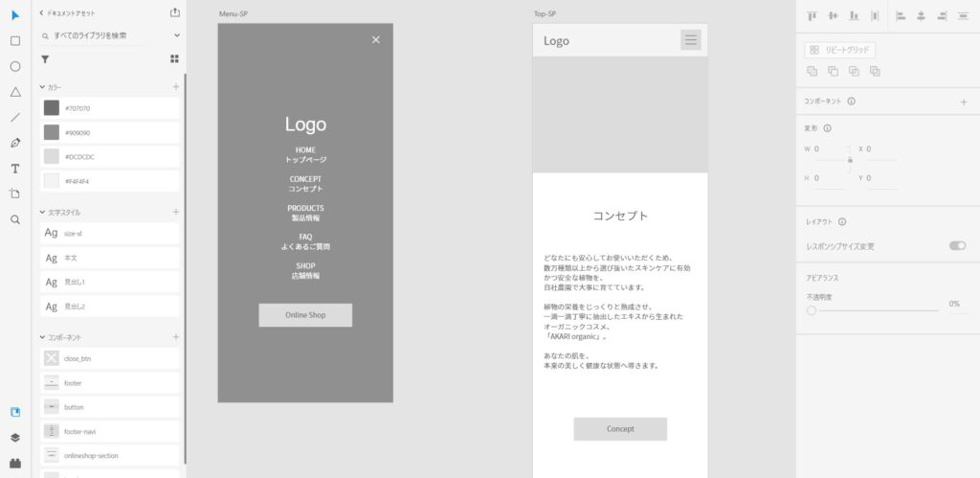Click the share/export icon in assets panel
This screenshot has width=980, height=478.
[175, 12]
